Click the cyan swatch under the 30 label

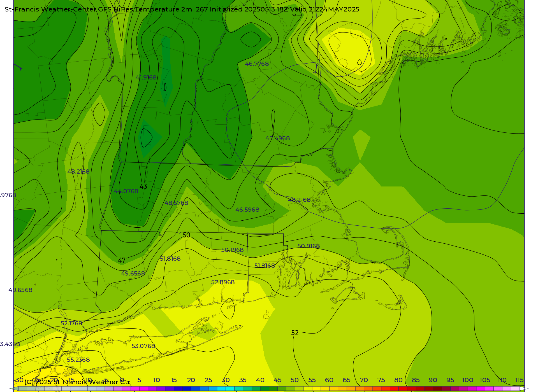[x=230, y=389]
